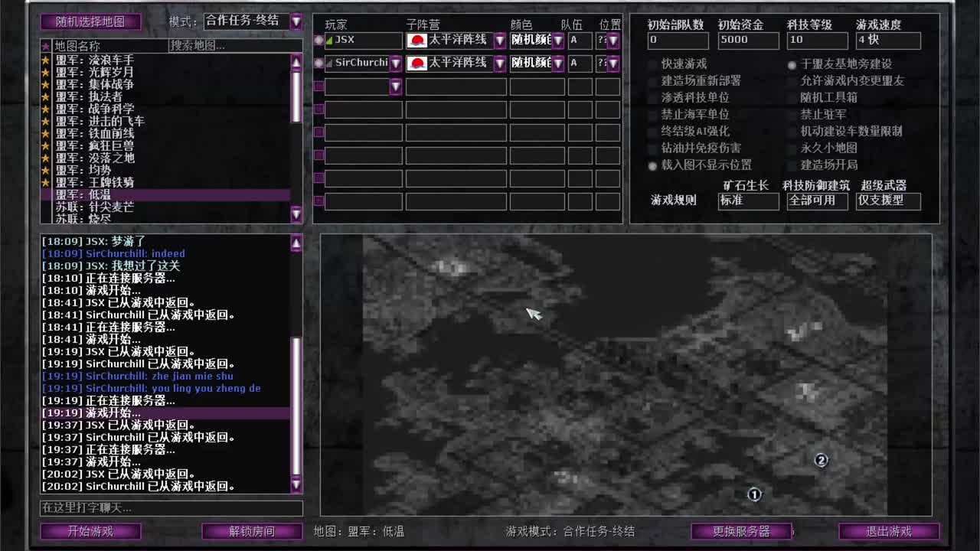Toggle the 建造场开局 checkbox
The image size is (980, 551).
(x=792, y=165)
